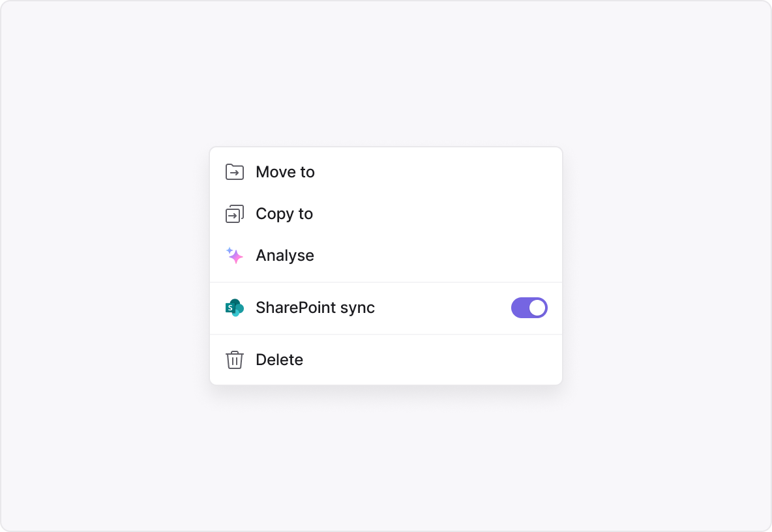Turn off the SharePoint sync toggle
772x532 pixels.
coord(529,308)
